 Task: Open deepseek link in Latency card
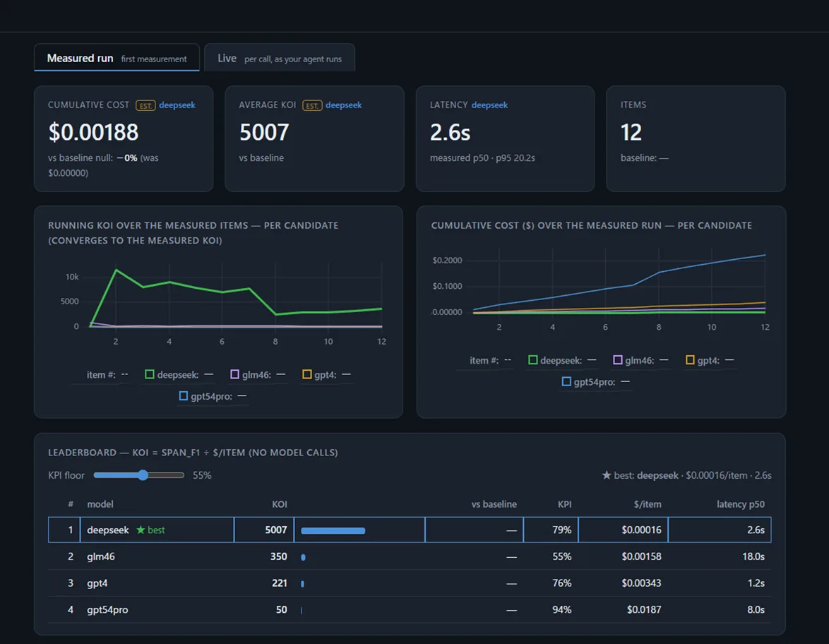[489, 105]
